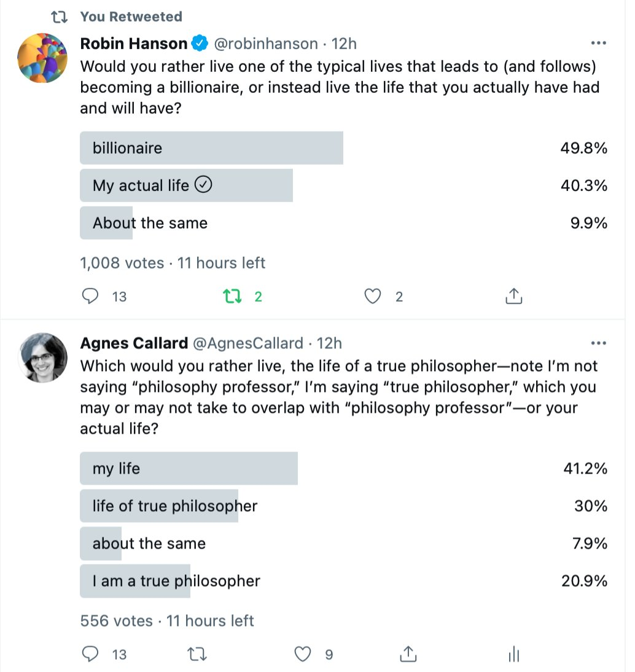Reply to Robin Hanson's billionaire poll tweet

(x=91, y=297)
